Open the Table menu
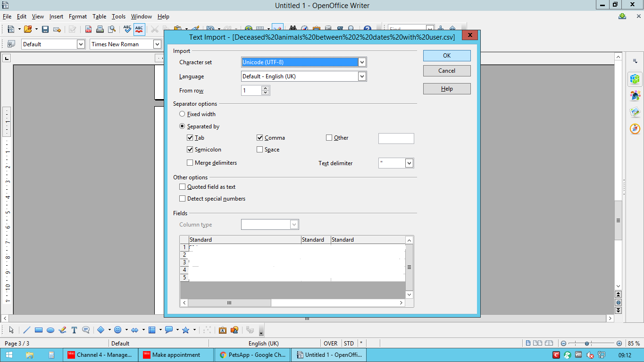644x362 pixels. pyautogui.click(x=99, y=16)
